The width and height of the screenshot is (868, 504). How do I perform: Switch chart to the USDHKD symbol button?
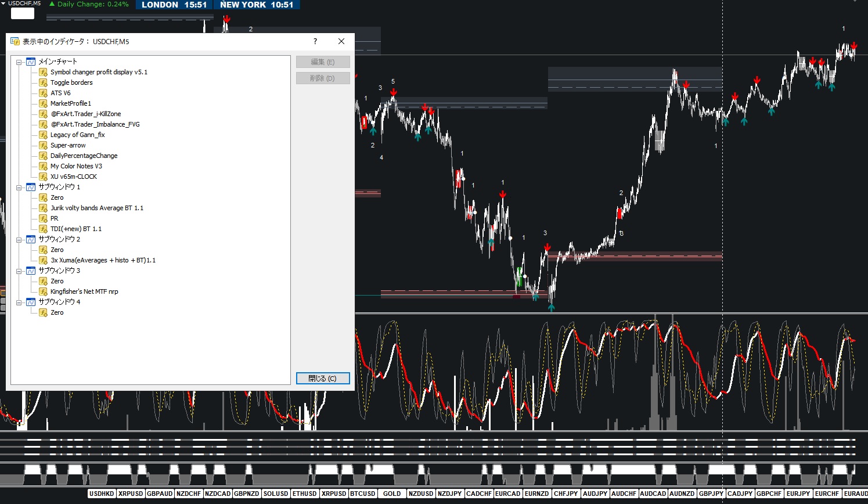(102, 494)
